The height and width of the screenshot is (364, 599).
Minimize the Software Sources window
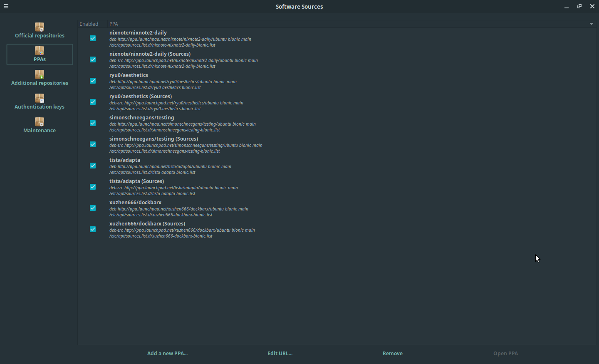click(x=567, y=7)
